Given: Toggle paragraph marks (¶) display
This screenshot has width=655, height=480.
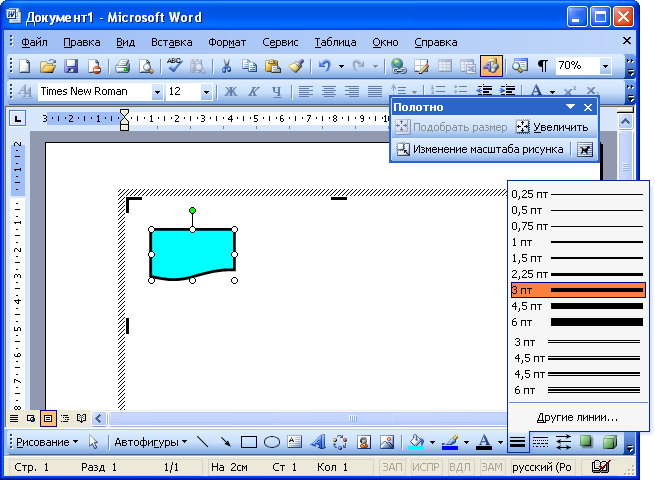Looking at the screenshot, I should click(x=542, y=66).
